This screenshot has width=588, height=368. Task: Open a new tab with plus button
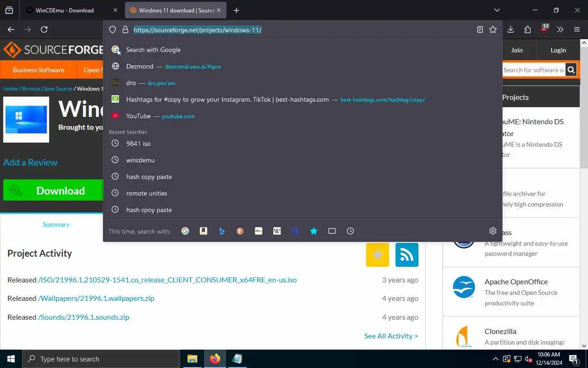coord(236,10)
